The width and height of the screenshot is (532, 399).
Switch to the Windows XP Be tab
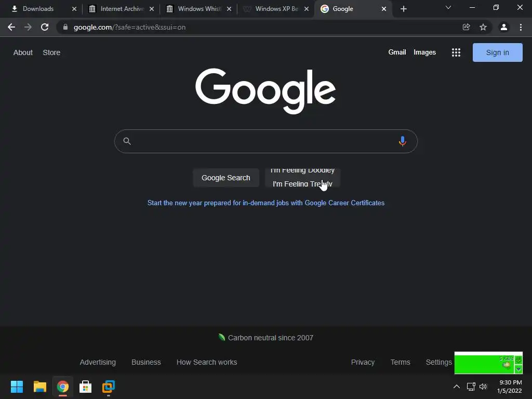tap(271, 9)
